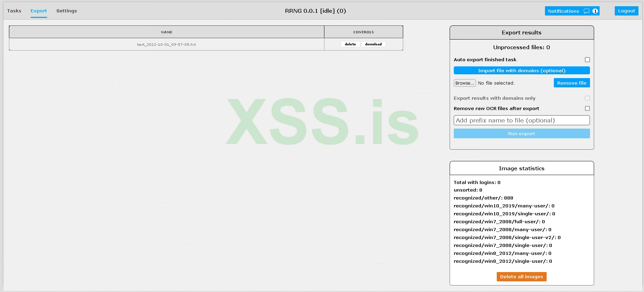Image resolution: width=644 pixels, height=292 pixels.
Task: Open the Tasks tab
Action: point(14,11)
